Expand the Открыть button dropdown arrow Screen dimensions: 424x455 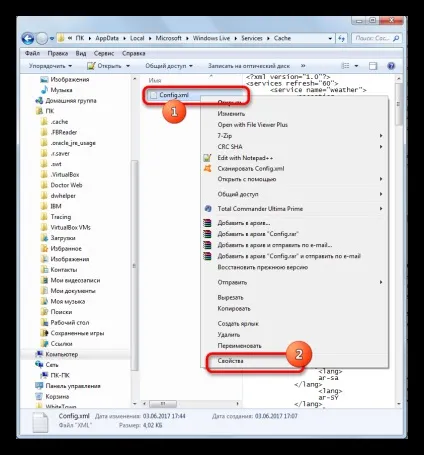[128, 66]
